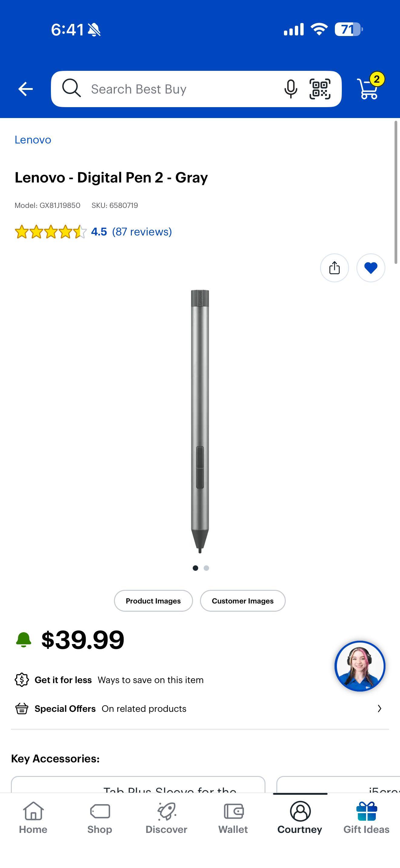Share this product via share icon
The width and height of the screenshot is (400, 868).
(x=334, y=268)
